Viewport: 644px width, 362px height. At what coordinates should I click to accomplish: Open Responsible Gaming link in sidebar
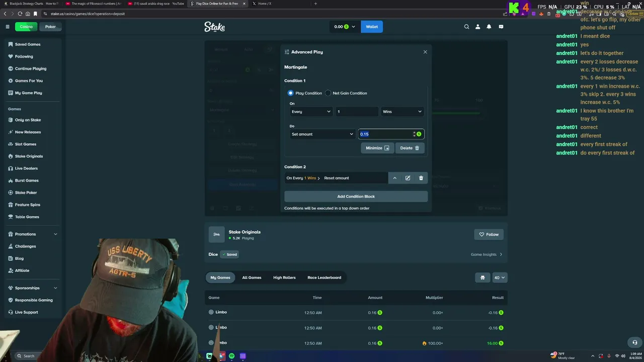pyautogui.click(x=33, y=300)
